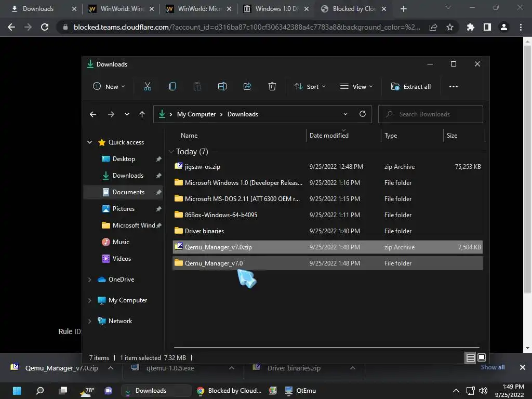Open recent locations chevron in Explorer
532x399 pixels.
[x=127, y=114]
